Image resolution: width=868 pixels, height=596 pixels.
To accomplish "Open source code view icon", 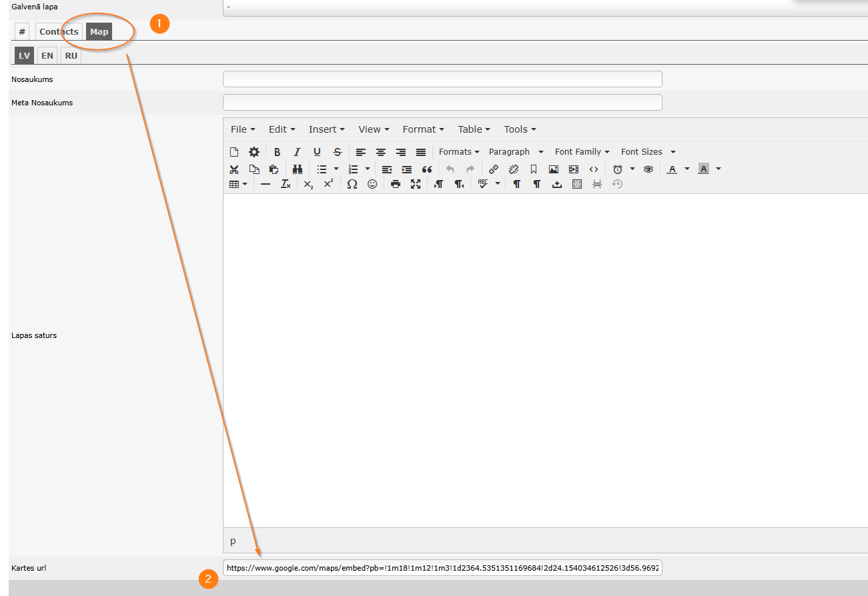I will point(593,169).
